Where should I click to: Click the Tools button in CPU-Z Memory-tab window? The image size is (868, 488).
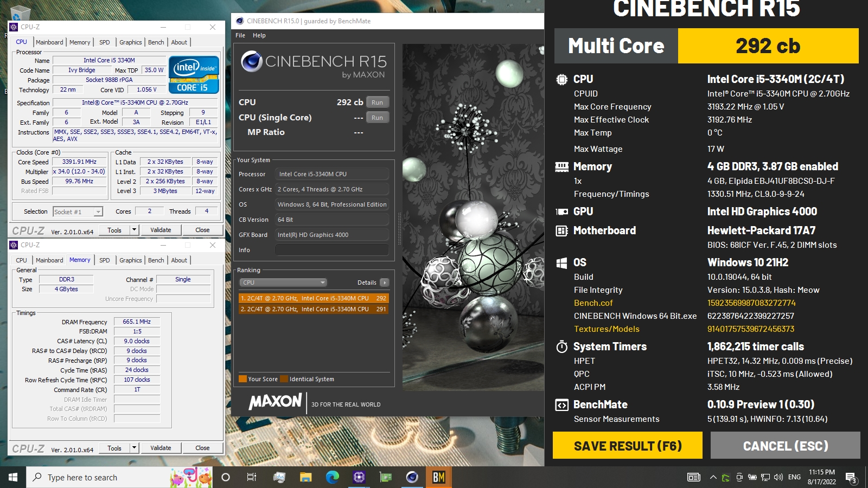(x=114, y=448)
